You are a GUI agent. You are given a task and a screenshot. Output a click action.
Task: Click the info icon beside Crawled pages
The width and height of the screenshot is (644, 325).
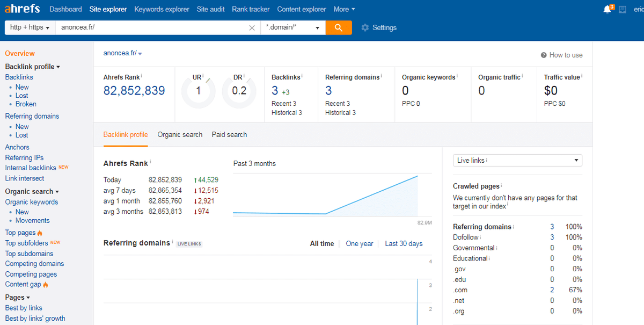pyautogui.click(x=502, y=185)
